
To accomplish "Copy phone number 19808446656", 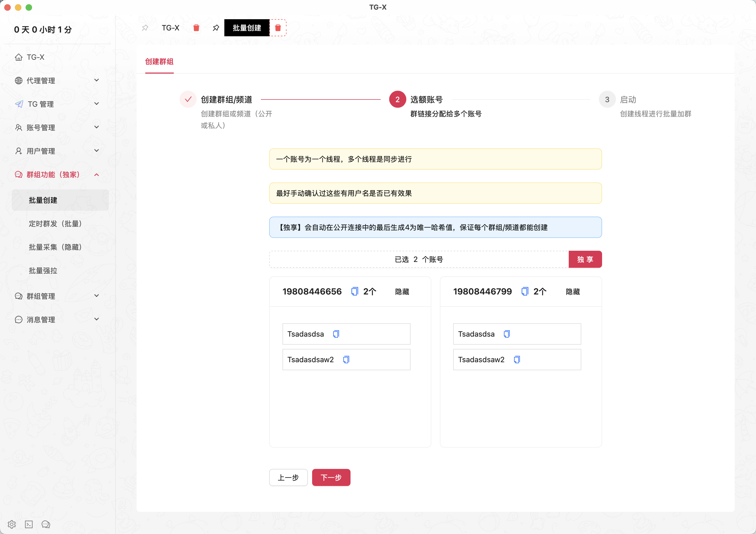I will click(355, 291).
